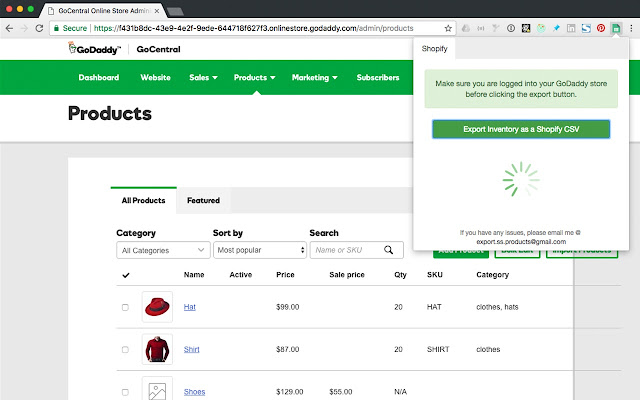Viewport: 640px width, 400px height.
Task: Expand the Products menu
Action: 254,78
